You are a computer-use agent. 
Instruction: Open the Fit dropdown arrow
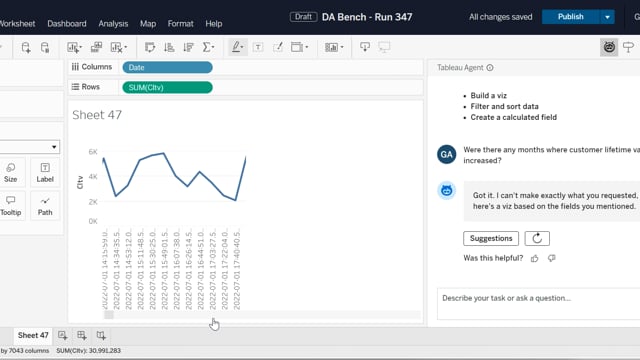307,47
